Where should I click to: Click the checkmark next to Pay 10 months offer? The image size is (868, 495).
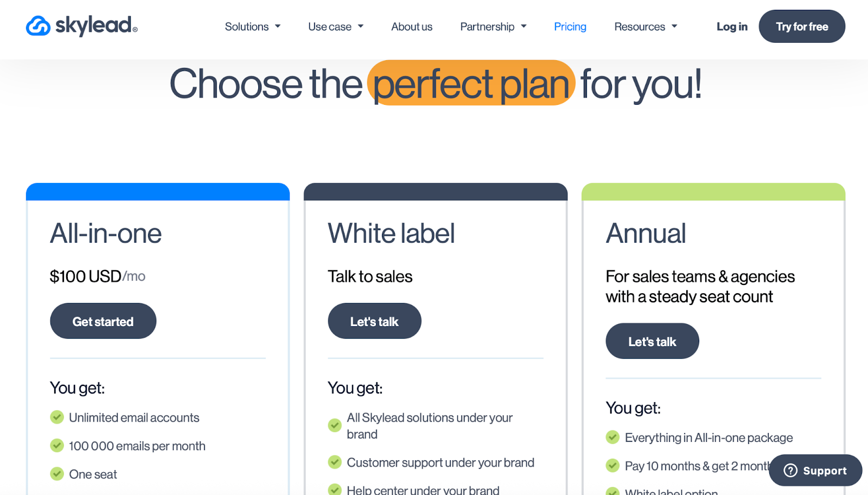point(613,466)
